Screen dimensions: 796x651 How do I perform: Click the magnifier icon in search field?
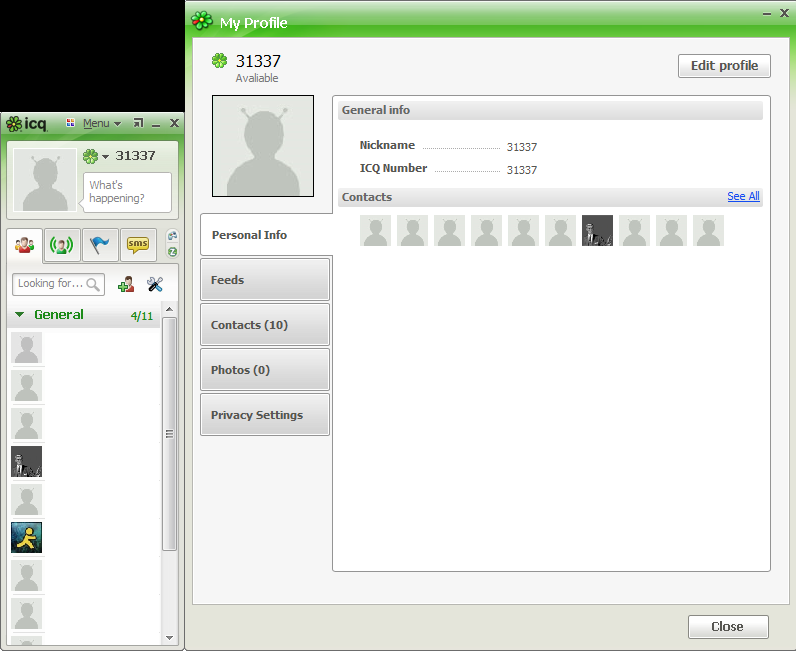tap(93, 284)
